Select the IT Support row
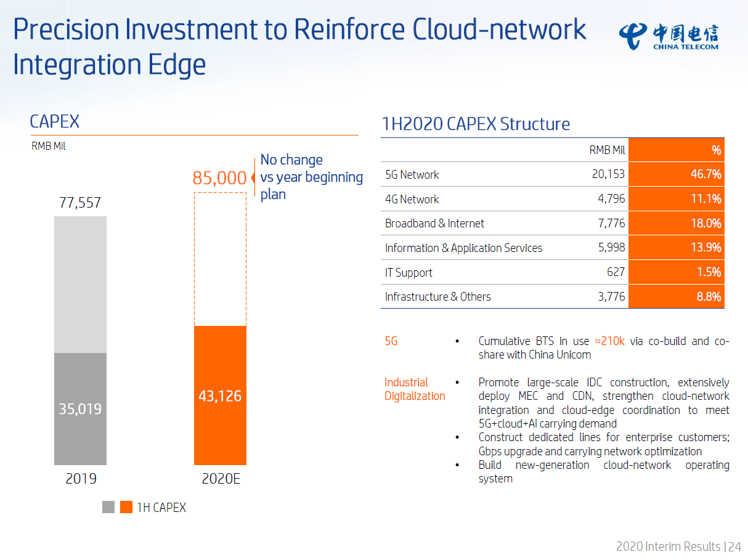 553,272
